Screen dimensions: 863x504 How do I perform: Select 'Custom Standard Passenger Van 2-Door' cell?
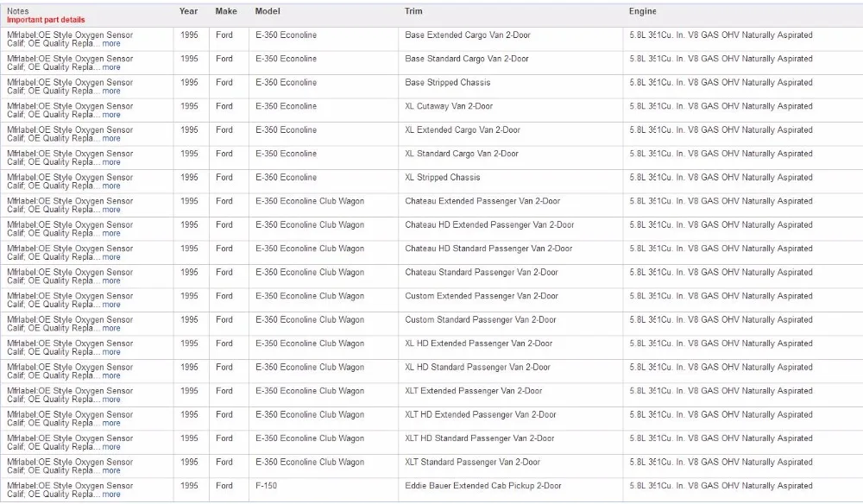[481, 319]
